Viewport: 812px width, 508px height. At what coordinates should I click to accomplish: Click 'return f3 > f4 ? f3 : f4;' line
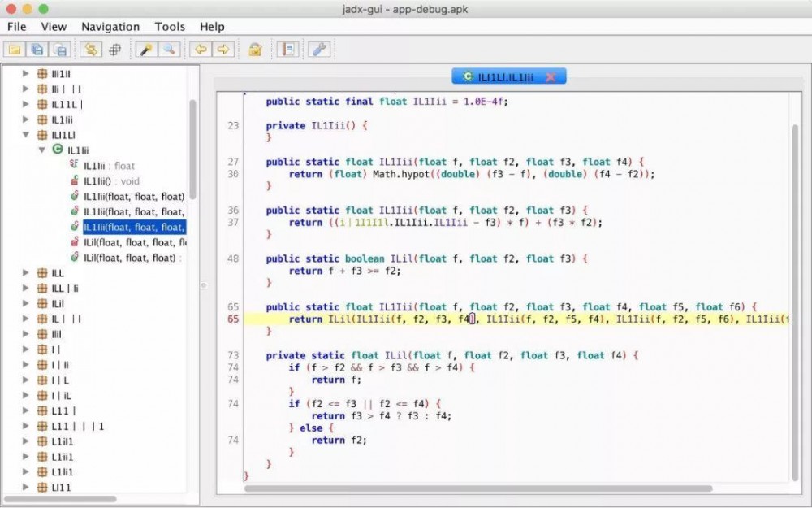381,416
